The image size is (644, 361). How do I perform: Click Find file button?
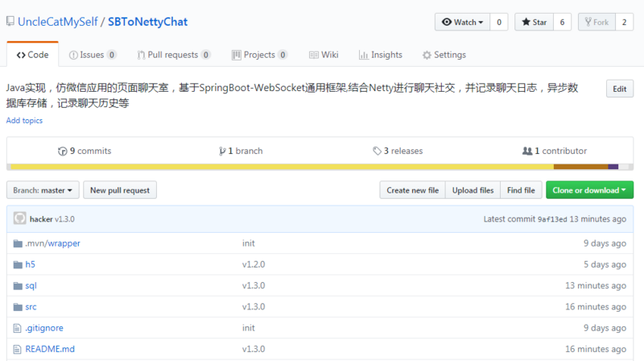521,190
